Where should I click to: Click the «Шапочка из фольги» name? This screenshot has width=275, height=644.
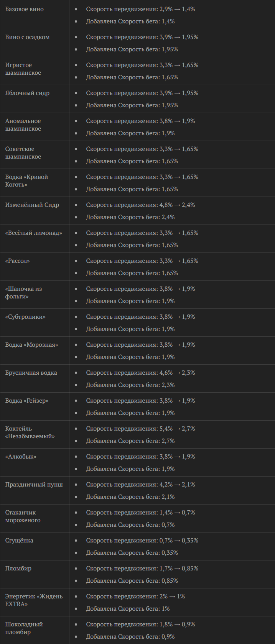(x=23, y=293)
